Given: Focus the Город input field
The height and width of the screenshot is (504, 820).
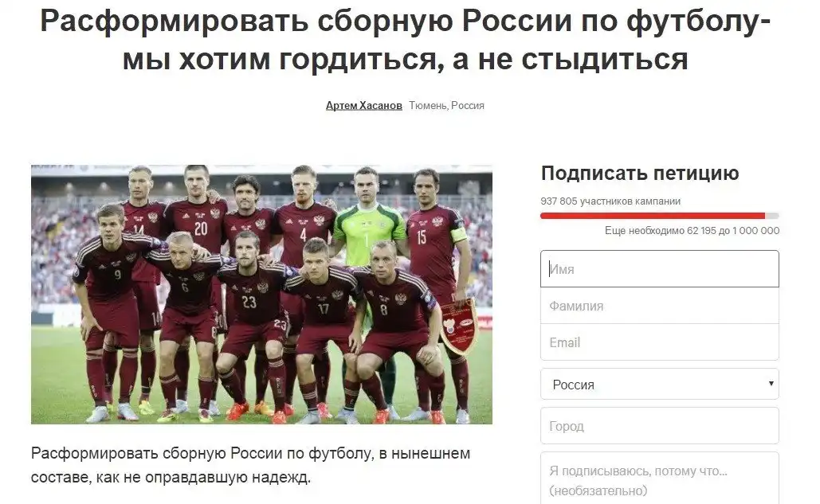Looking at the screenshot, I should point(660,426).
